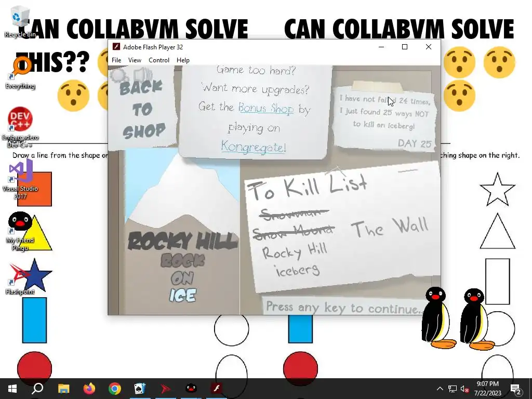Open the Windows Start menu
The image size is (532, 399).
point(12,389)
